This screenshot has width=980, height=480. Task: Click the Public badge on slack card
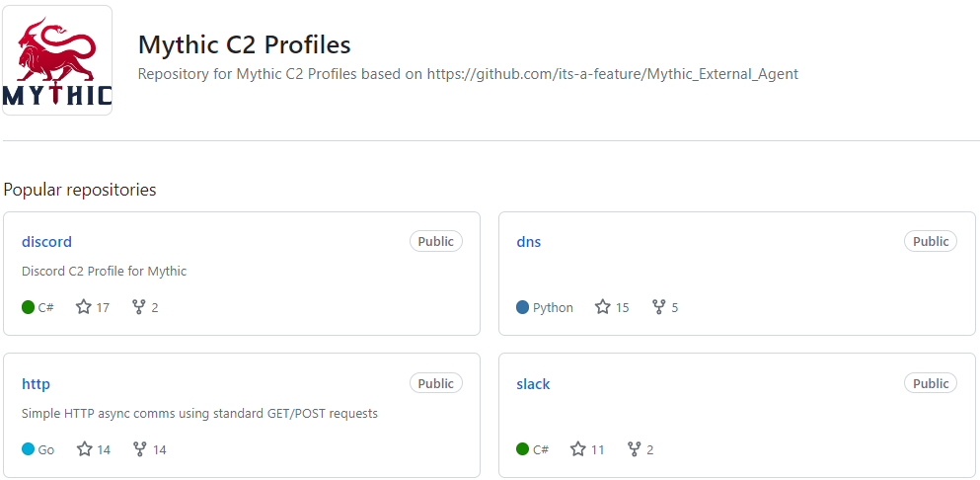(x=931, y=384)
